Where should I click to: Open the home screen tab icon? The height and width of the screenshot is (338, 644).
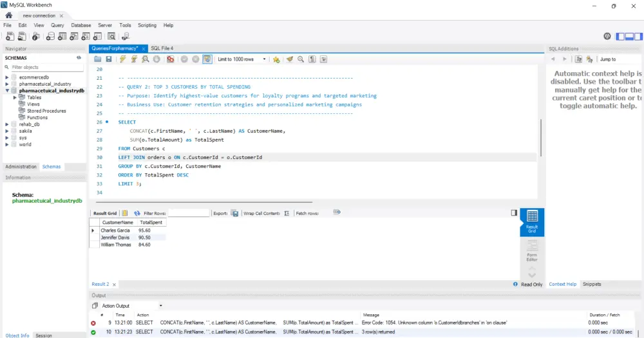[8, 15]
